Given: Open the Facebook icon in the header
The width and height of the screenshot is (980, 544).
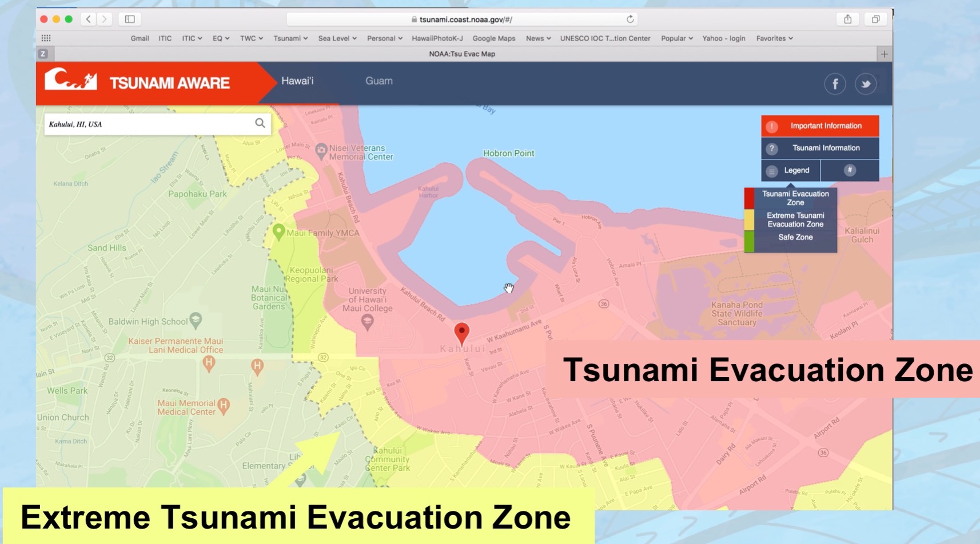Looking at the screenshot, I should click(835, 83).
